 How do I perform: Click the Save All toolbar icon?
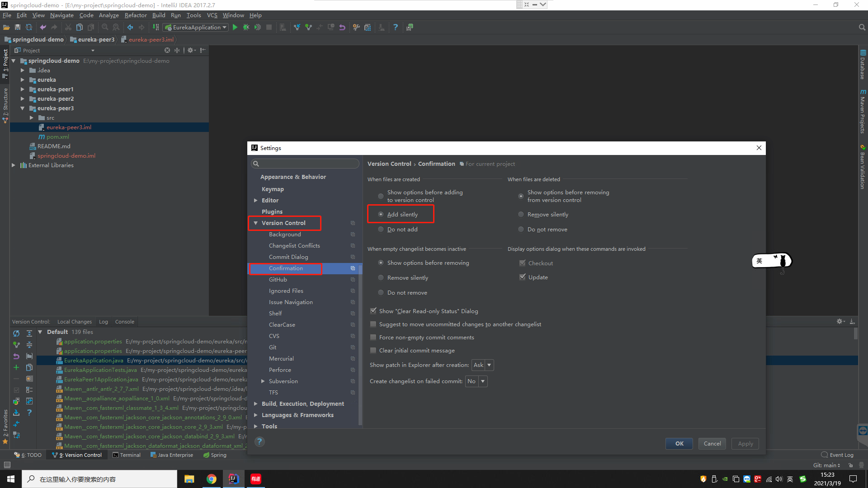pyautogui.click(x=18, y=28)
